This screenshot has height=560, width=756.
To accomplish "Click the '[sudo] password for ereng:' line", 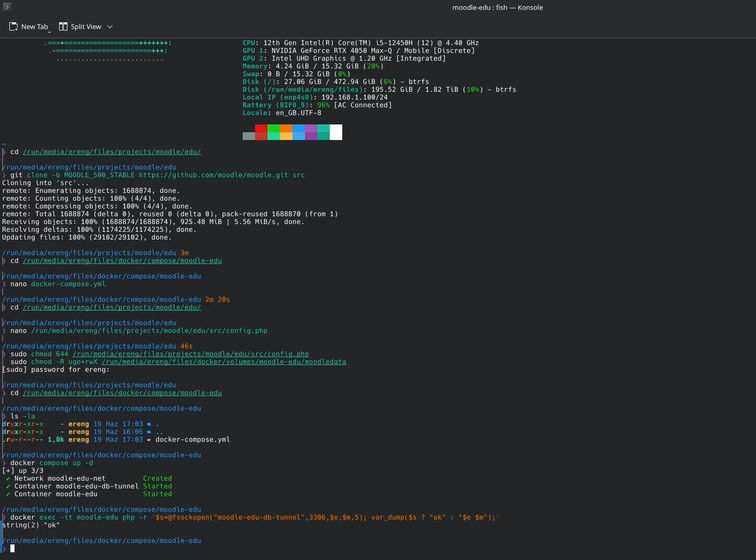I will [56, 370].
